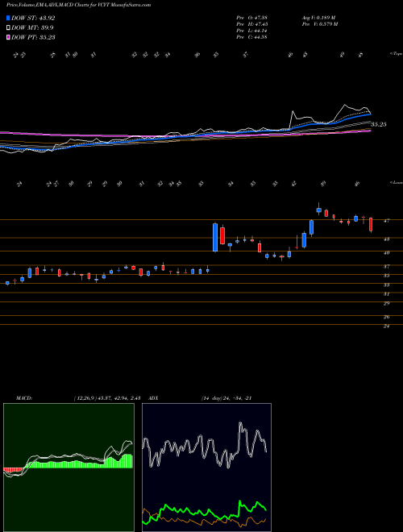Click the 'Pre O: 47.38' open value
This screenshot has height=532, width=403.
(251, 18)
